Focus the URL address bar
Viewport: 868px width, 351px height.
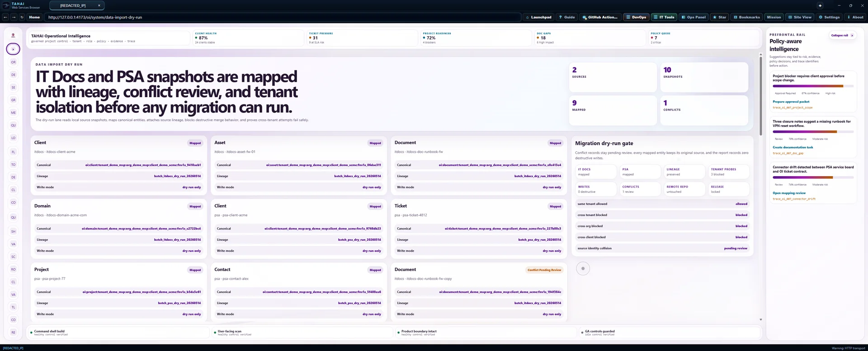(x=283, y=17)
